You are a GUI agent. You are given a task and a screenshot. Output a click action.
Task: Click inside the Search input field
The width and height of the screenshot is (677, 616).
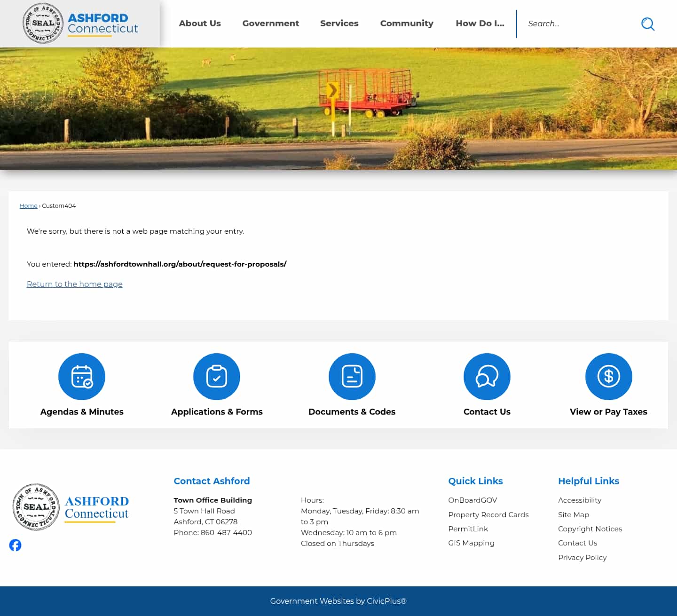point(578,24)
